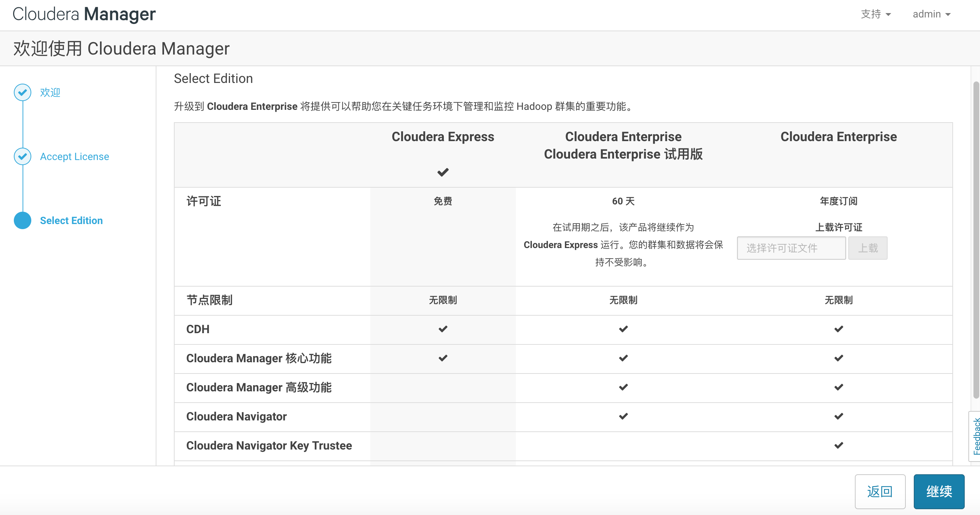Click 核心功能 checkmark in Enterprise trial column
Image resolution: width=980 pixels, height=515 pixels.
623,358
